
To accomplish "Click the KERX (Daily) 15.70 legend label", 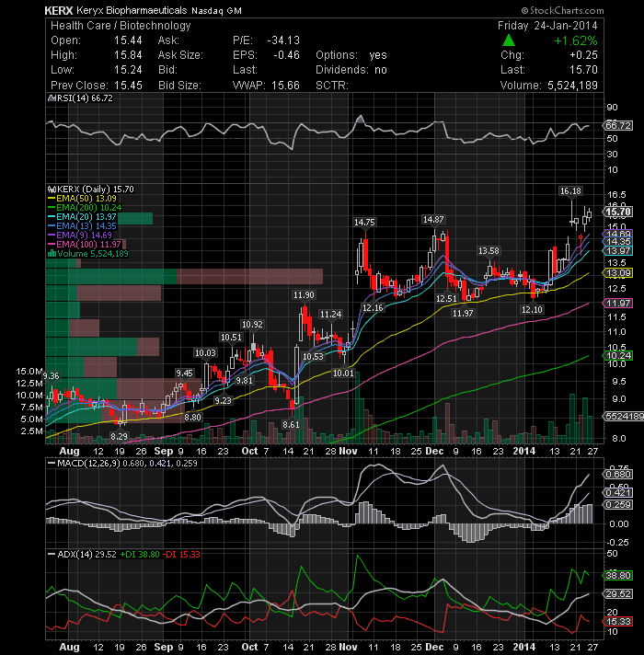I will pos(91,190).
